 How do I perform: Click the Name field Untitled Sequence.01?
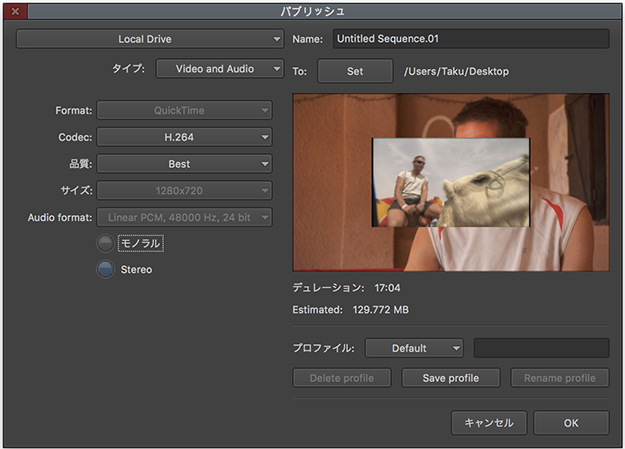[470, 39]
